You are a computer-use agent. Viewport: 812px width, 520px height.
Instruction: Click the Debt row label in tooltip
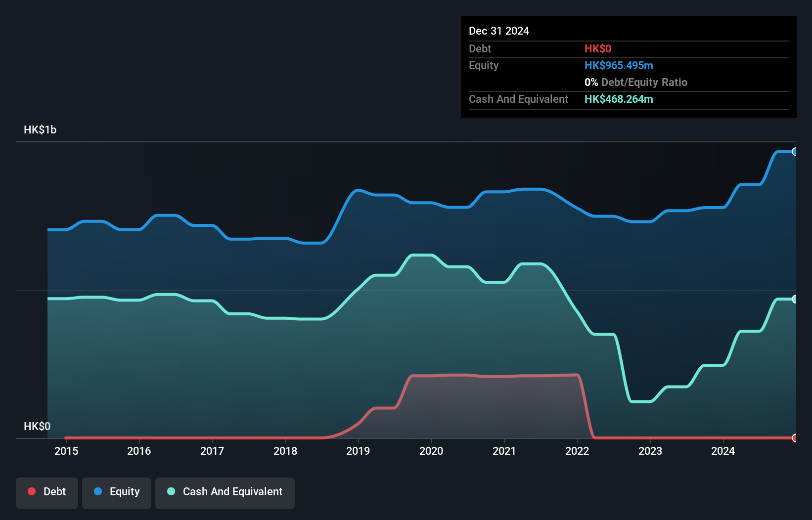480,48
